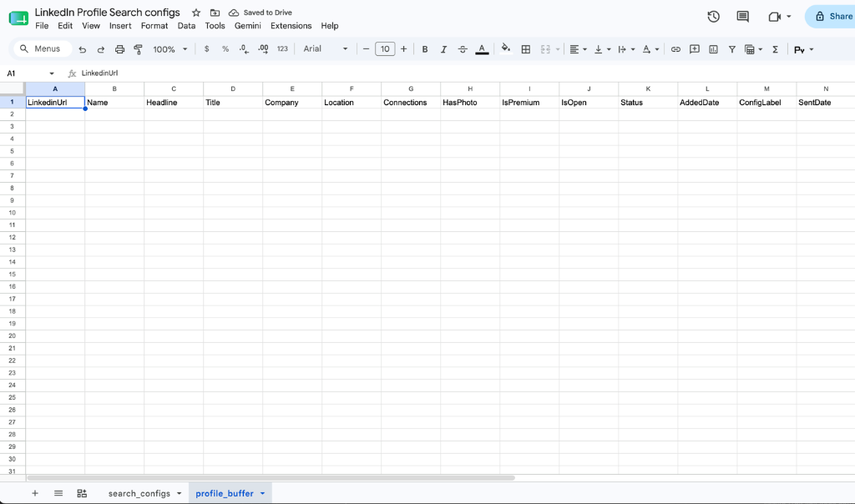Open text rotation dropdown
This screenshot has width=855, height=504.
tap(650, 49)
